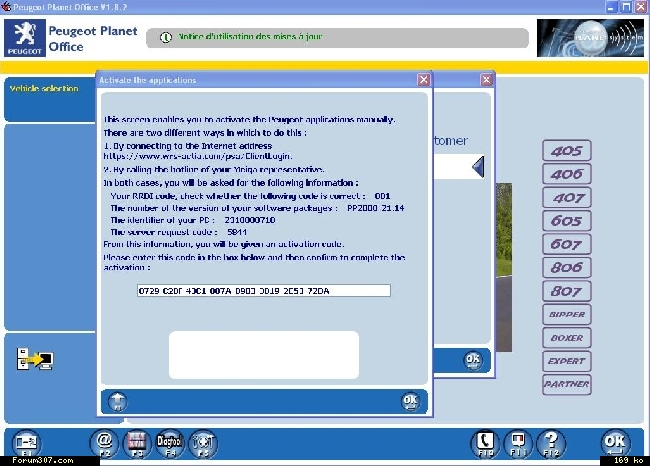Image resolution: width=650 pixels, height=466 pixels.
Task: Click the Planet system banner image
Action: click(591, 38)
